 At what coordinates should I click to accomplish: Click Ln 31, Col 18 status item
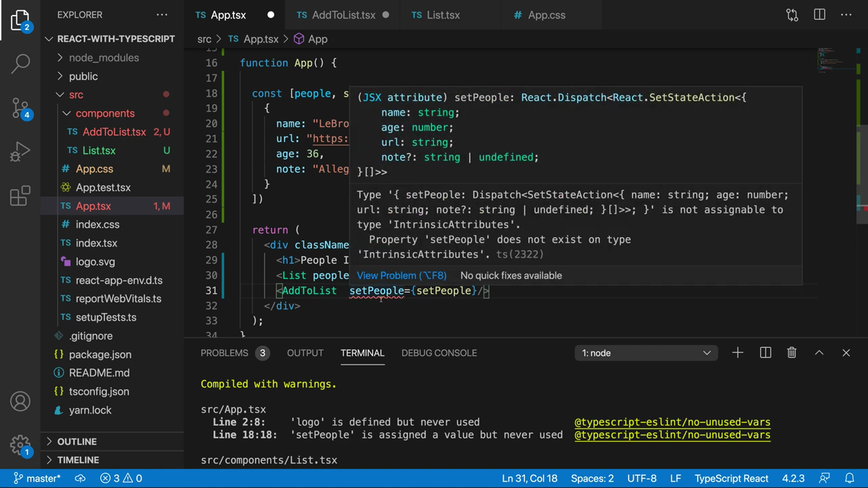[530, 478]
